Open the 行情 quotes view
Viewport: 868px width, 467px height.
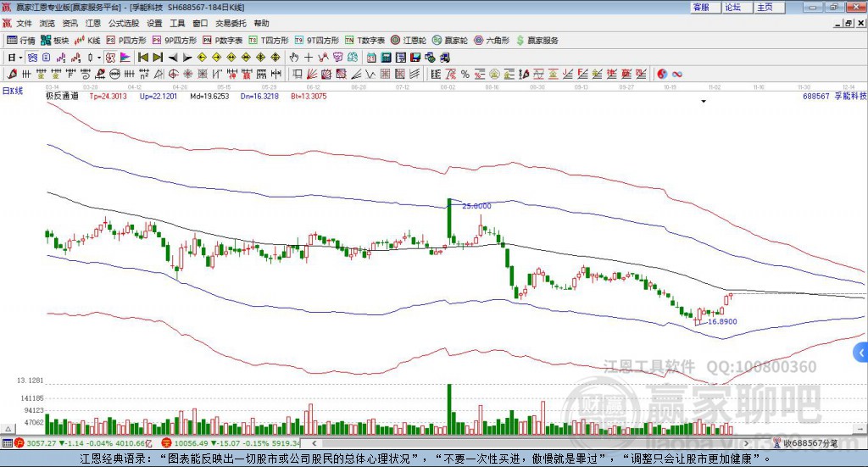(x=20, y=41)
